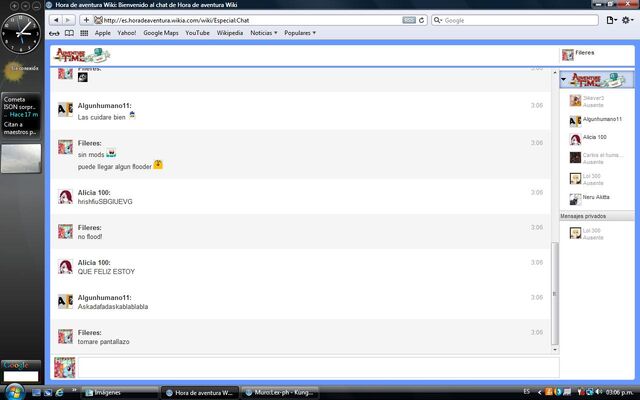Switch to the Imágenes taskbar window
This screenshot has height=400, width=640.
pos(120,393)
